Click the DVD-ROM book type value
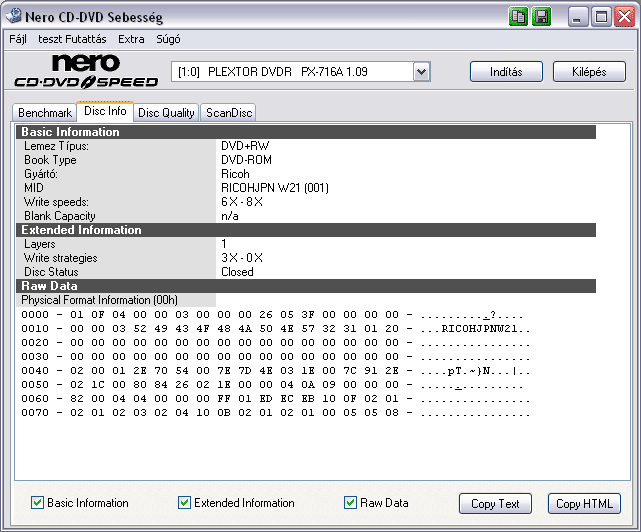This screenshot has height=532, width=641. click(246, 160)
